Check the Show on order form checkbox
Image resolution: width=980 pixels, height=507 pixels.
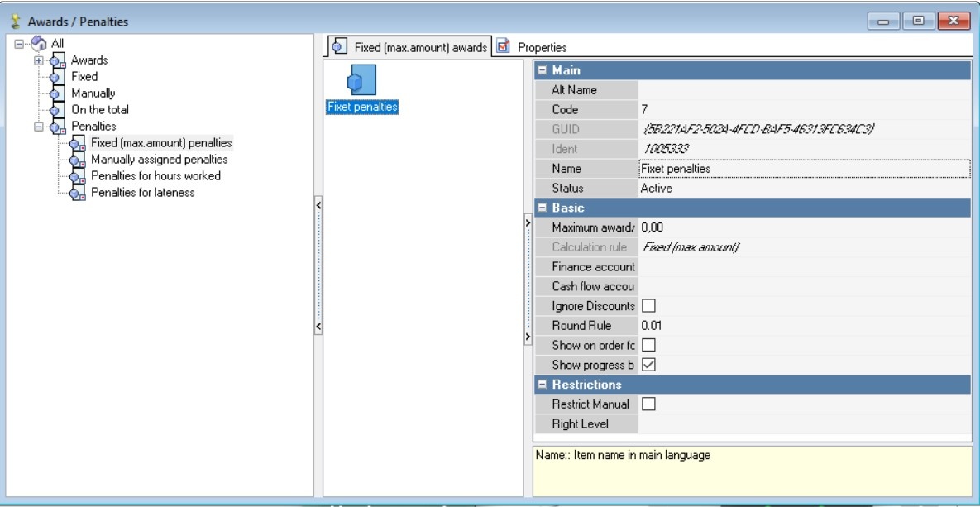pyautogui.click(x=648, y=345)
